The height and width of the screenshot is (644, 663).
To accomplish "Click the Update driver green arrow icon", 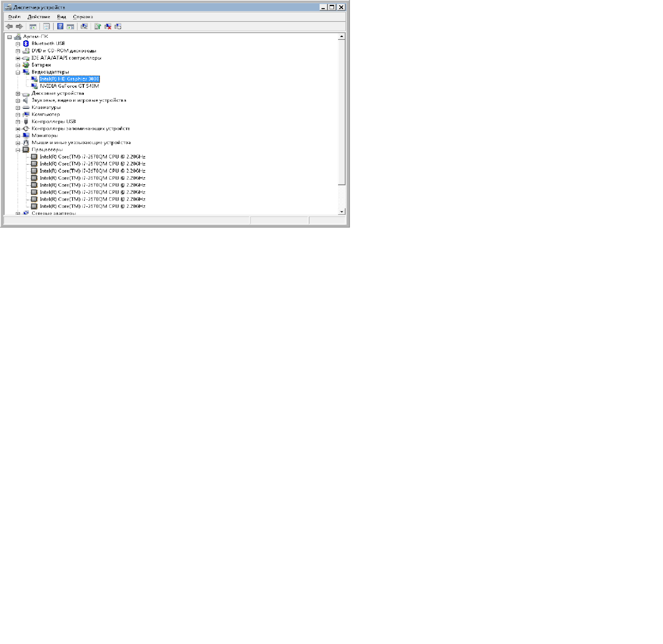I will [98, 26].
